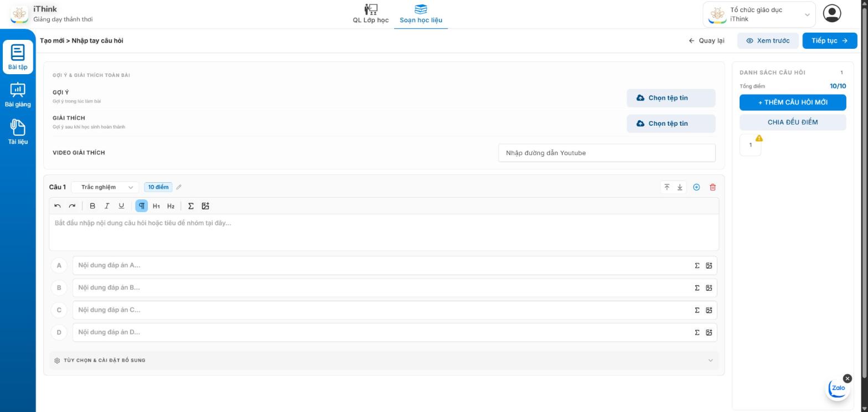Select Bài tập in the sidebar
Screen dimensions: 868x412
18,57
